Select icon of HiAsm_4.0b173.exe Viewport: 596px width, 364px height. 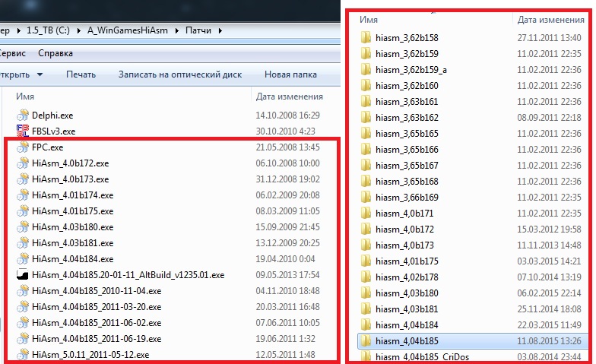click(23, 179)
